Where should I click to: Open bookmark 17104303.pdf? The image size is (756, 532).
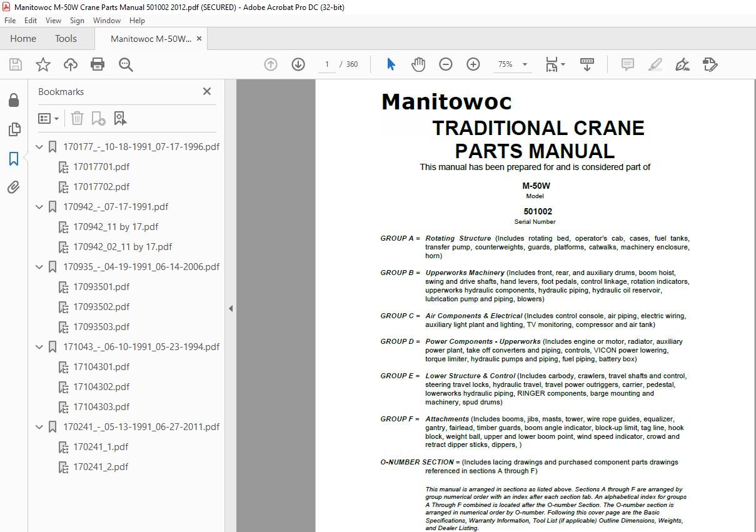click(x=101, y=407)
